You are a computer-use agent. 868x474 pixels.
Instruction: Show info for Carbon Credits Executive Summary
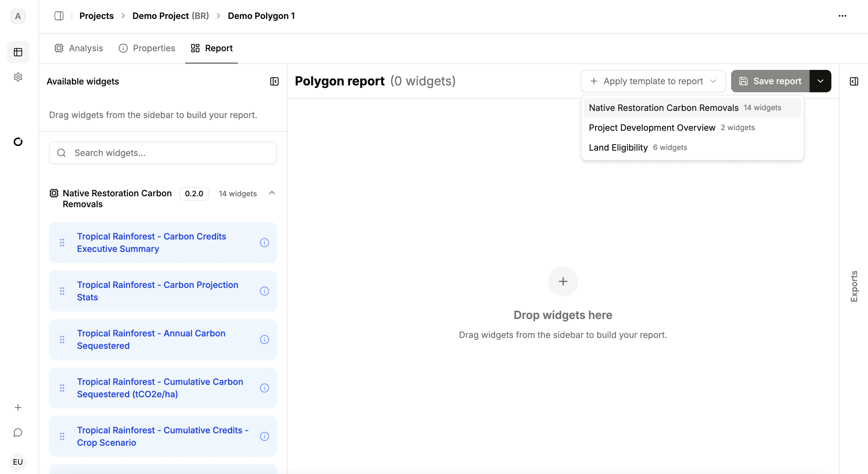tap(264, 242)
